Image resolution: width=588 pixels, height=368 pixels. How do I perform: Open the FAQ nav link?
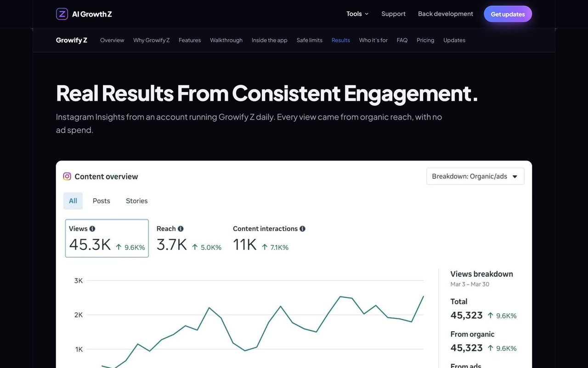coord(402,40)
